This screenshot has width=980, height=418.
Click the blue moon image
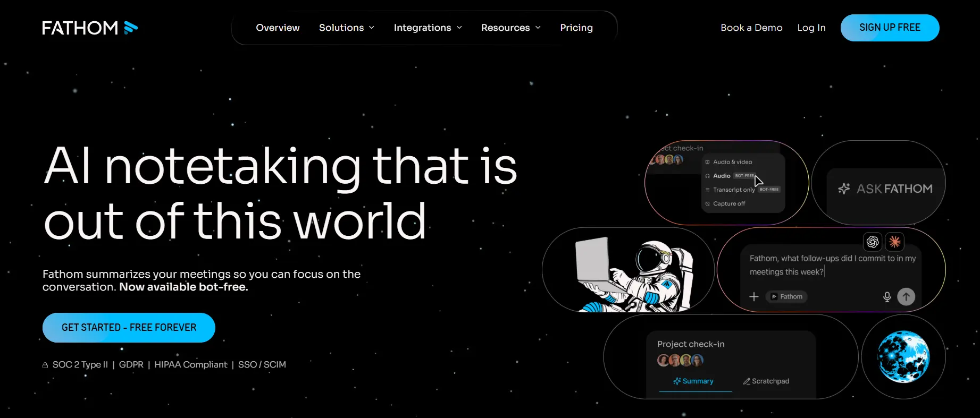[903, 356]
